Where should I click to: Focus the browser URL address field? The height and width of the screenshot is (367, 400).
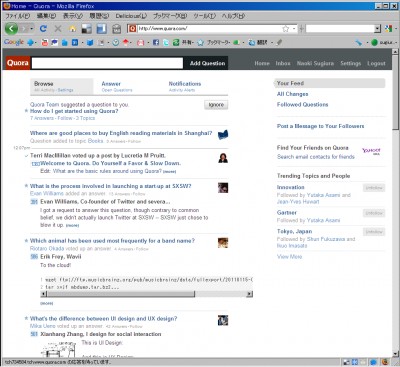[x=209, y=29]
